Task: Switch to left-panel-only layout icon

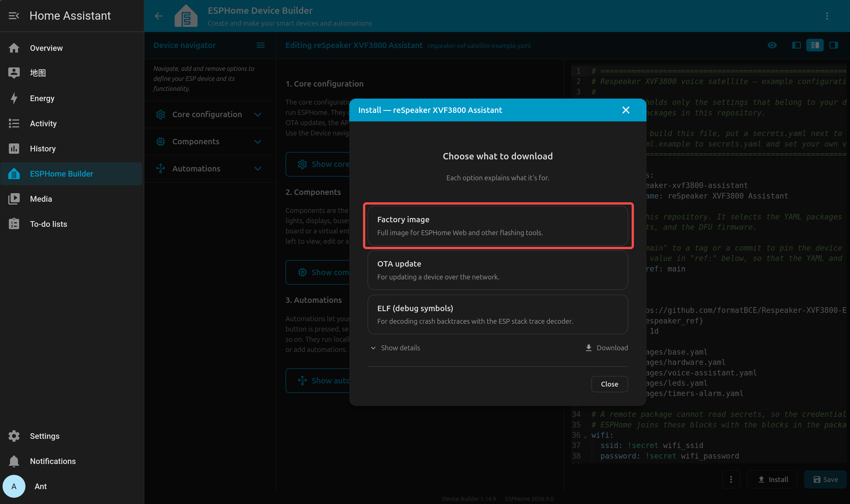Action: click(796, 45)
